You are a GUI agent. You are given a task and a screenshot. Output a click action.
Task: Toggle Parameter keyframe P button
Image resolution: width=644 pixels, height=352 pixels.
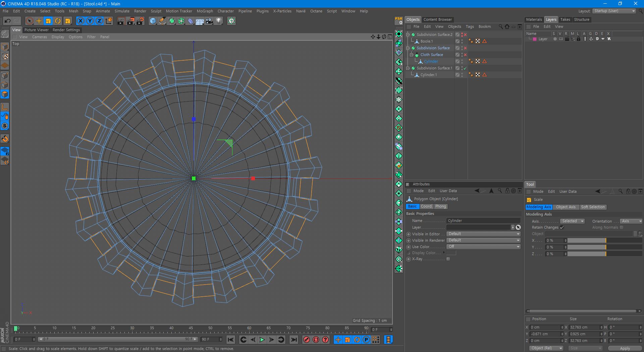(366, 340)
